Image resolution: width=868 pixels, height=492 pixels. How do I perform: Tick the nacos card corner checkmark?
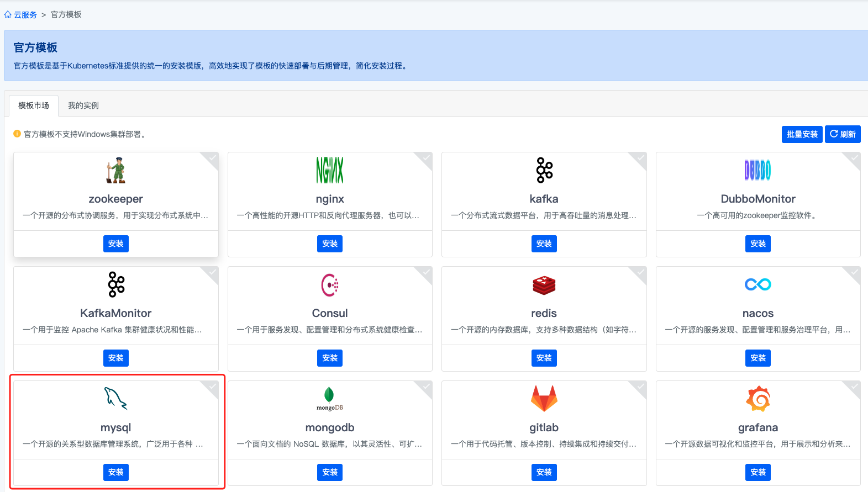coord(855,272)
